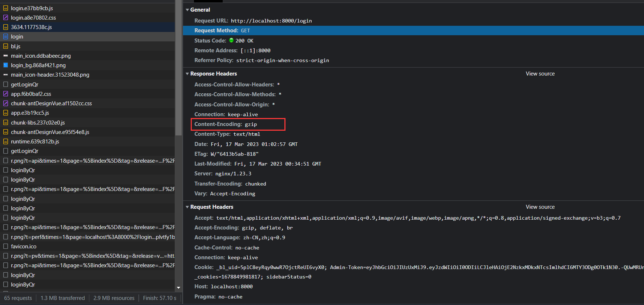Click the CSS icon of chunk-antDesignVue.af1502cc.css
This screenshot has height=305, width=644.
pyautogui.click(x=5, y=103)
